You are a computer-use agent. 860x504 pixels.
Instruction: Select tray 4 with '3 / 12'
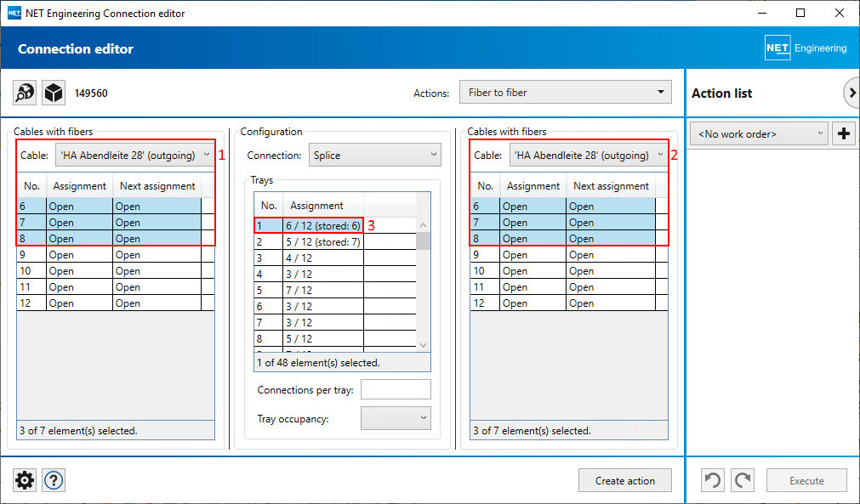tap(335, 274)
